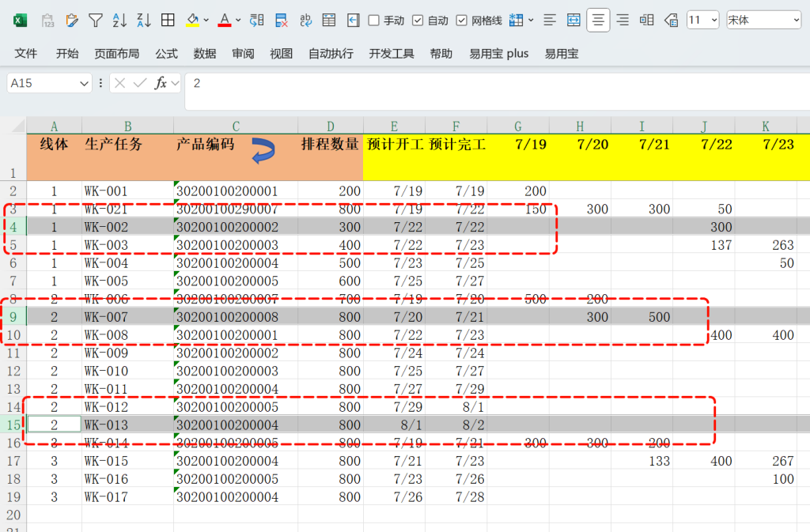Open the 审阅 tab
Image resolution: width=810 pixels, height=532 pixels.
click(x=243, y=54)
